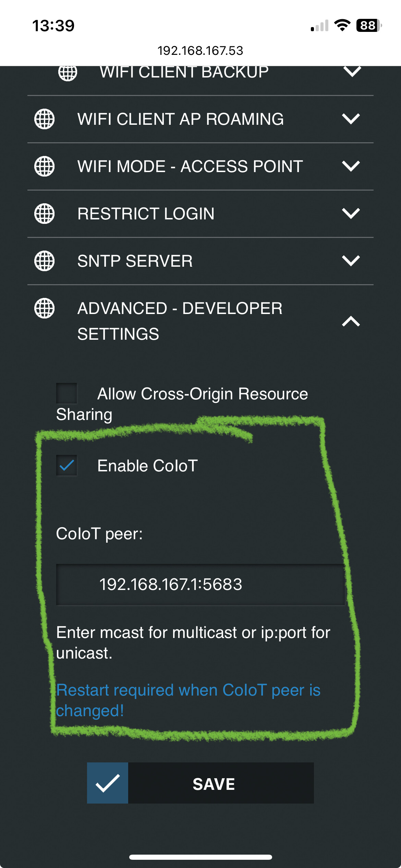Tap the 192.168.167.53 address bar
Screen dimensions: 401x868
coord(200,51)
